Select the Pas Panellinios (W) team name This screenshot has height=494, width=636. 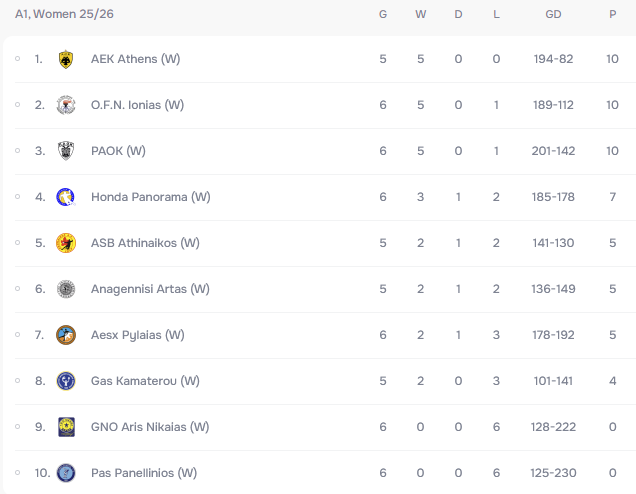pos(144,473)
